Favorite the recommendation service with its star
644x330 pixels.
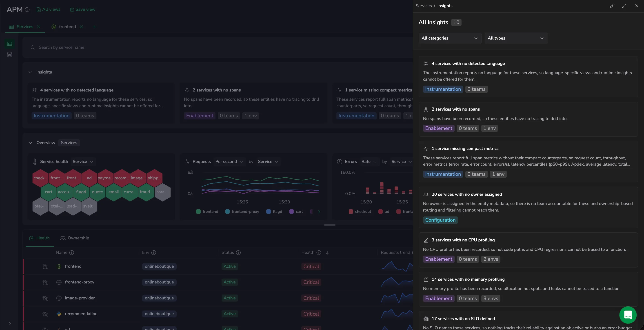click(x=45, y=314)
